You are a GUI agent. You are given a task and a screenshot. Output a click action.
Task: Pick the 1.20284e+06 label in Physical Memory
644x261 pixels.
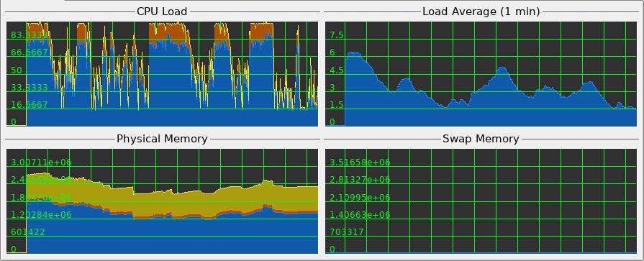pyautogui.click(x=41, y=215)
